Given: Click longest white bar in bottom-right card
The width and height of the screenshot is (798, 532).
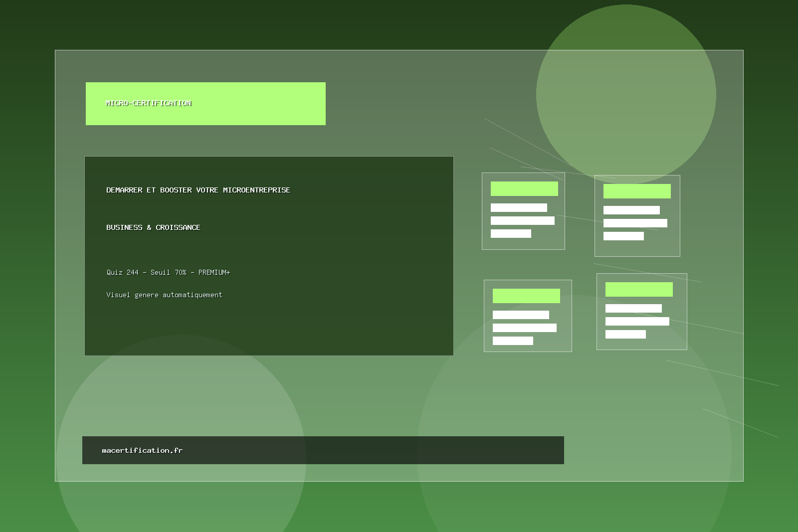Looking at the screenshot, I should click(637, 321).
